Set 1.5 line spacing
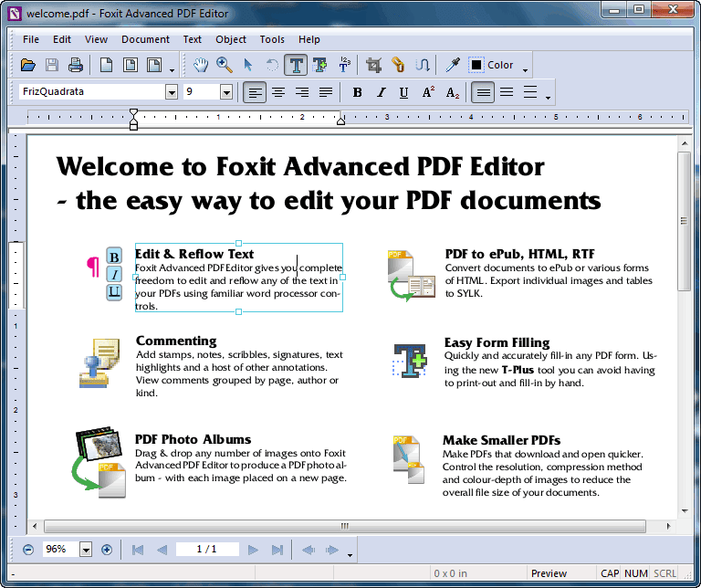 (x=507, y=92)
